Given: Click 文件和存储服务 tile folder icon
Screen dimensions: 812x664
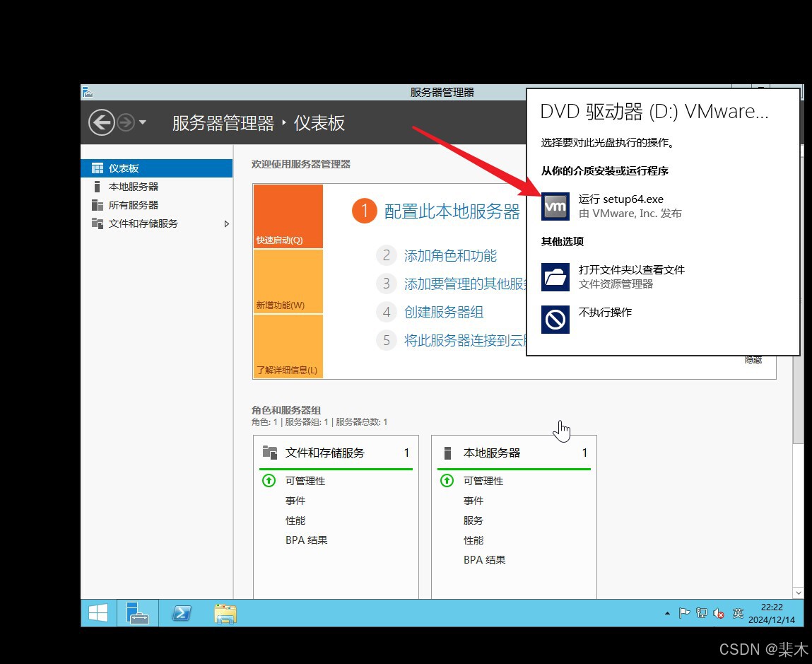Looking at the screenshot, I should pos(270,453).
